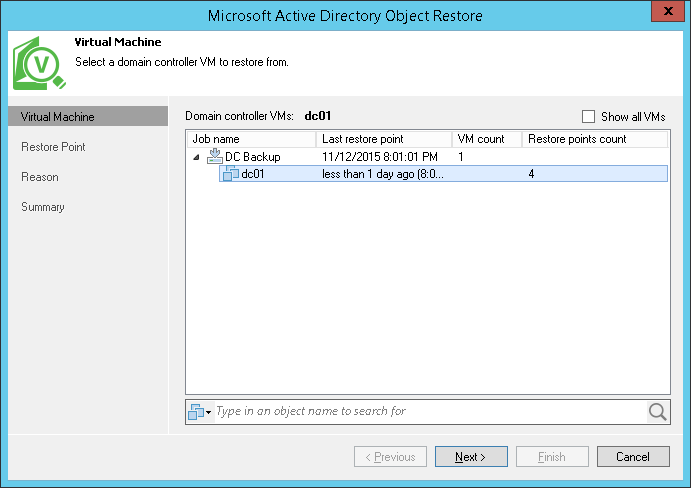Click the DC Backup job icon
This screenshot has width=691, height=488.
point(214,157)
